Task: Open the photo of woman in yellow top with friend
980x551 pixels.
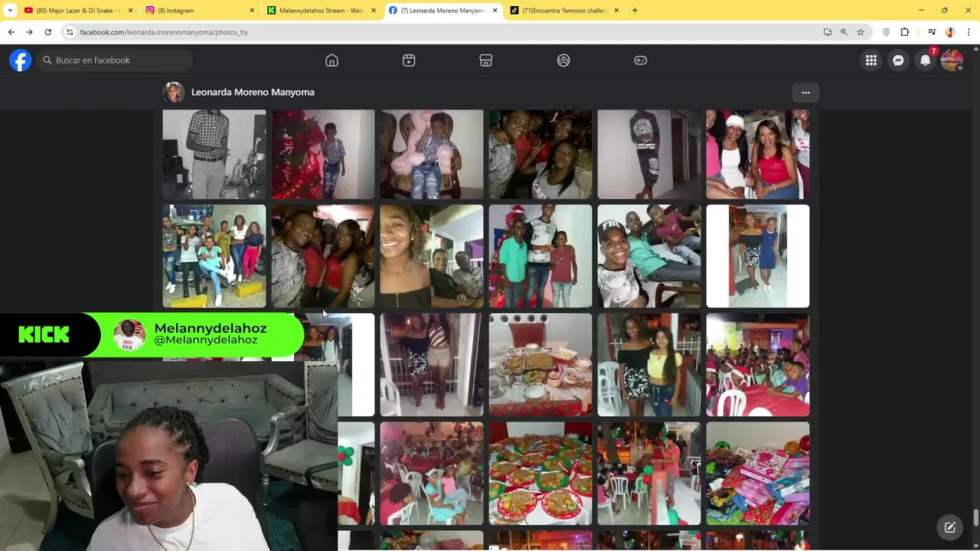Action: click(x=649, y=364)
